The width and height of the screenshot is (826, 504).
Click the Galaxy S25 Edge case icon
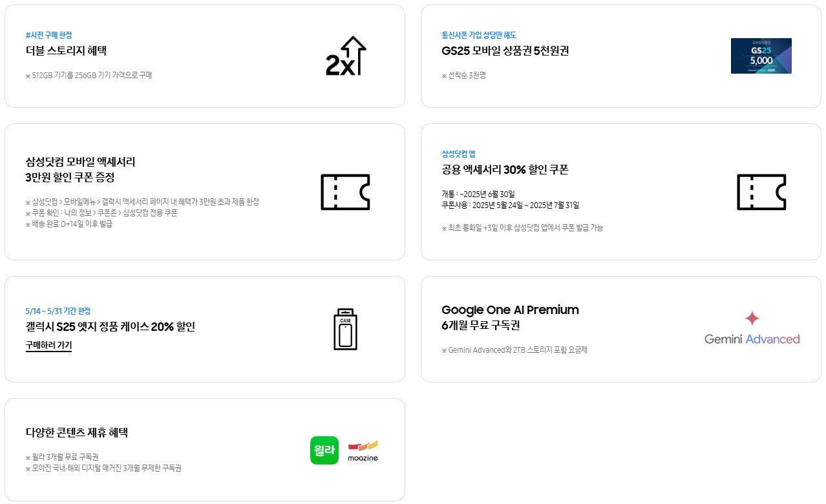pos(345,330)
